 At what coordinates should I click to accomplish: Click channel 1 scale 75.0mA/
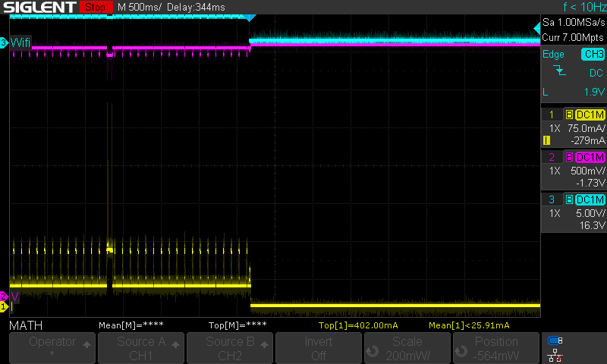[x=586, y=128]
